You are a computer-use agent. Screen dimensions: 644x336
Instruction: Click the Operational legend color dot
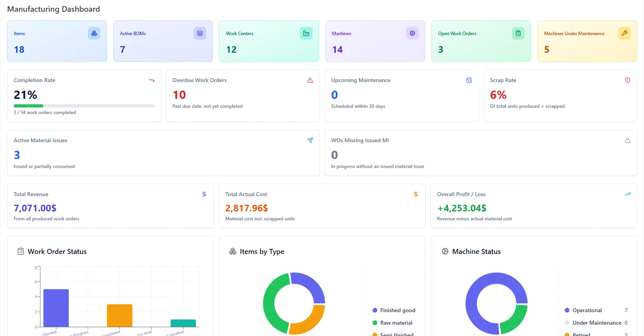coord(567,310)
